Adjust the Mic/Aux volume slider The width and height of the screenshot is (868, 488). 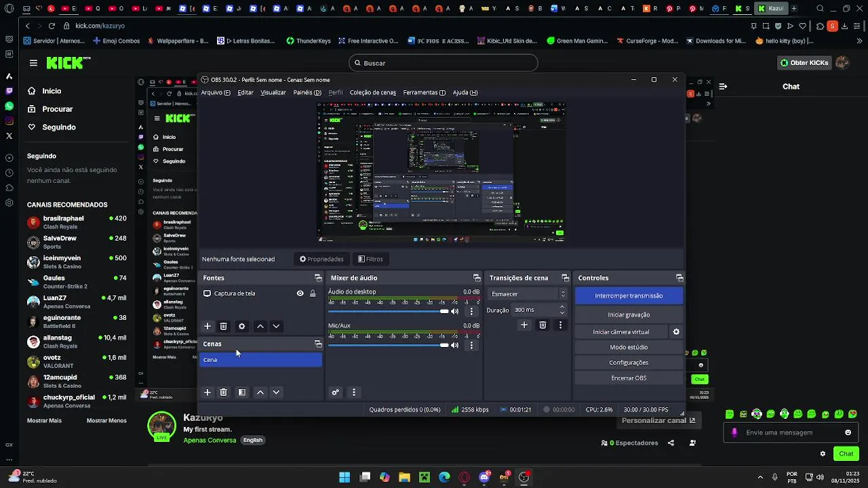[x=388, y=345]
